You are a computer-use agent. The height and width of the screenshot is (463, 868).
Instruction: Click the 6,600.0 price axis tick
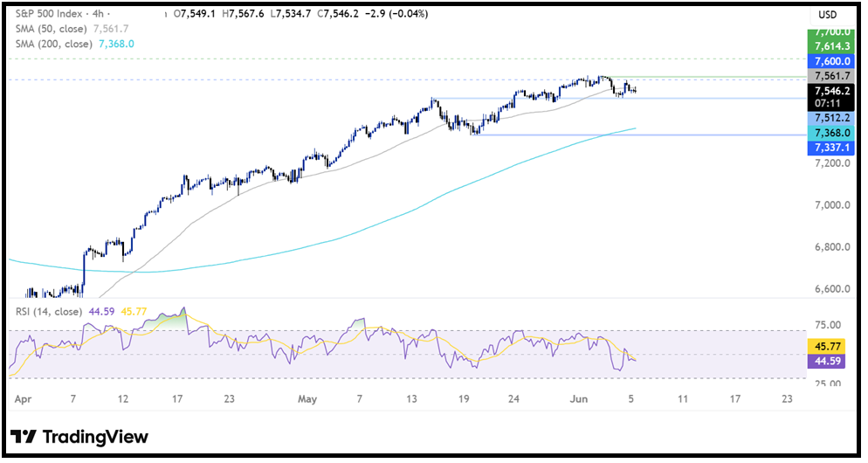click(832, 289)
